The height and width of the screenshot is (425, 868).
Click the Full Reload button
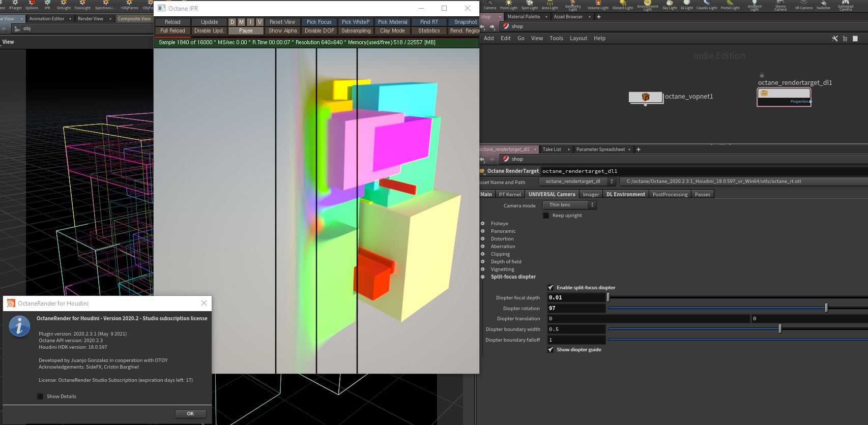[172, 31]
